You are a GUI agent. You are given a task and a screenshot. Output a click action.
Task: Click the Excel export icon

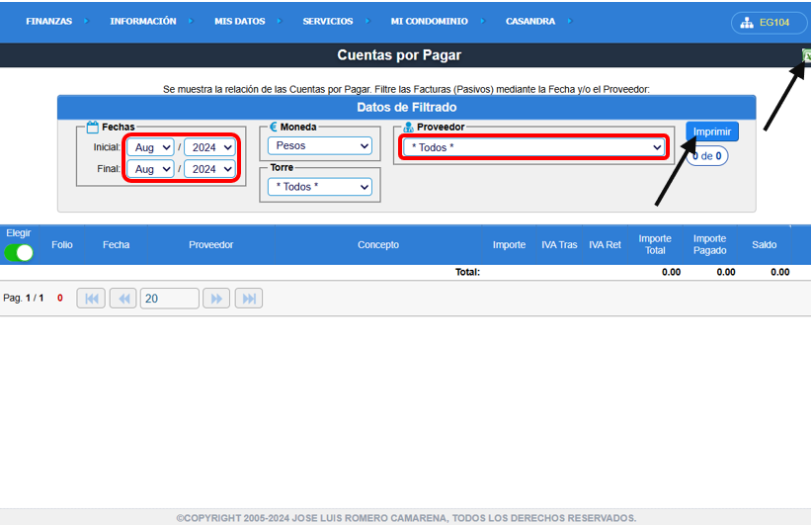(x=806, y=57)
